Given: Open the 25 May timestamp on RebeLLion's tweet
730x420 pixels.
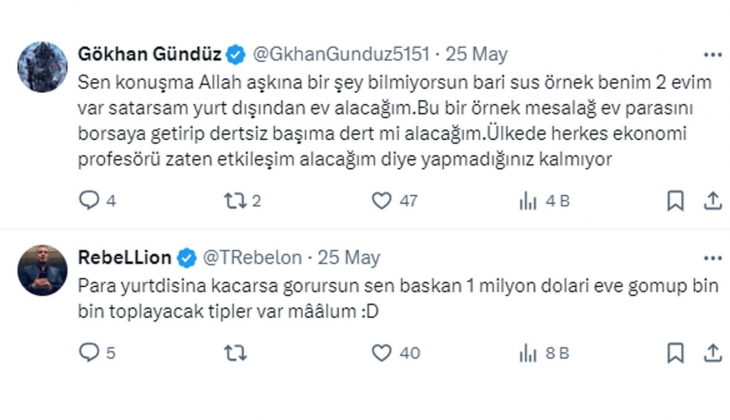Looking at the screenshot, I should pyautogui.click(x=349, y=257).
